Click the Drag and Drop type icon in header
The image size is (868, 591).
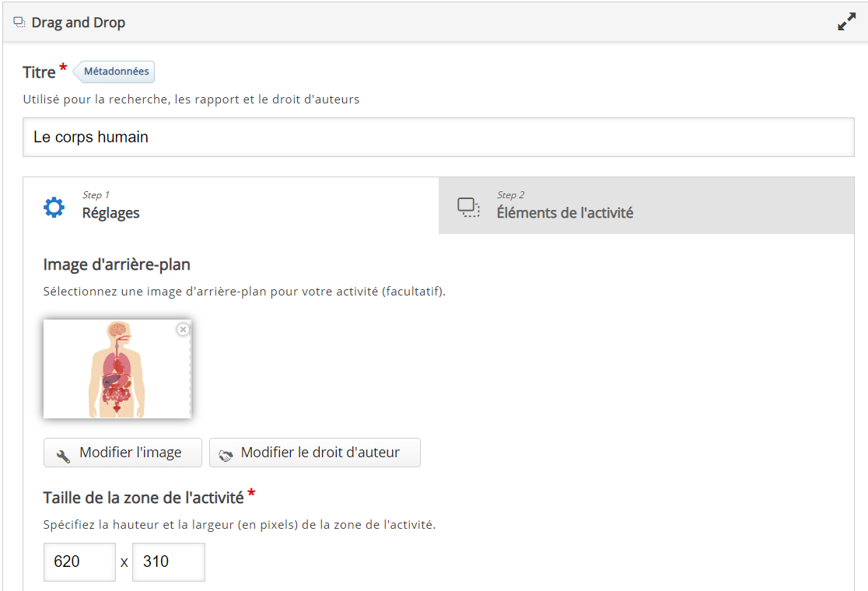(x=19, y=23)
